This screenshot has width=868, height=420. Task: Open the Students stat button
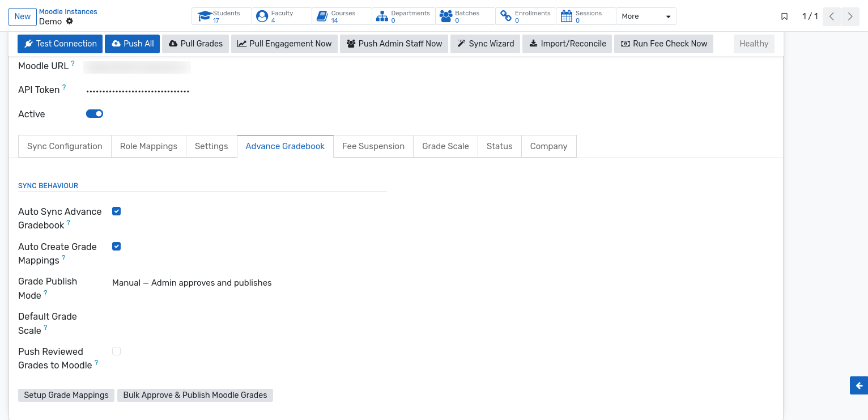222,16
